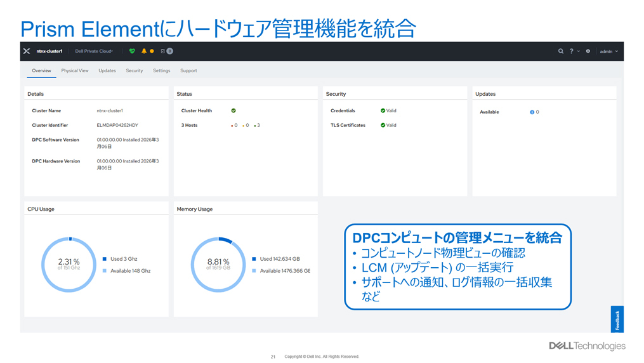Viewport: 644px width, 363px height.
Task: Click the CPU usage donut chart
Action: point(69,265)
